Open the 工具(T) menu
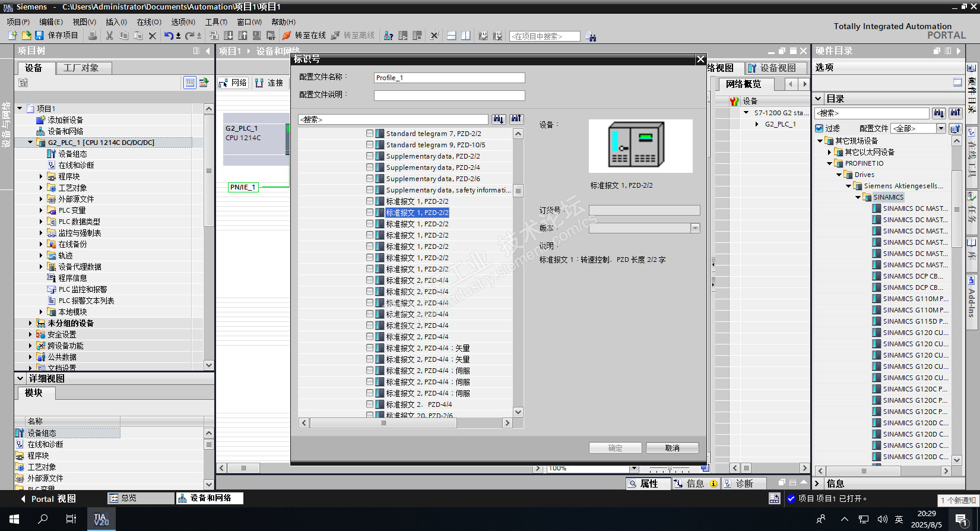 [x=216, y=22]
